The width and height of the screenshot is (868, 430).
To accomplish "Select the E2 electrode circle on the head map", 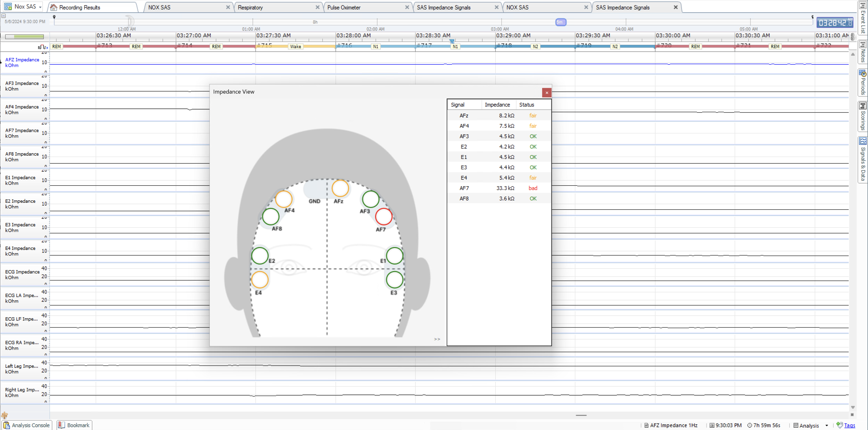I will 260,256.
